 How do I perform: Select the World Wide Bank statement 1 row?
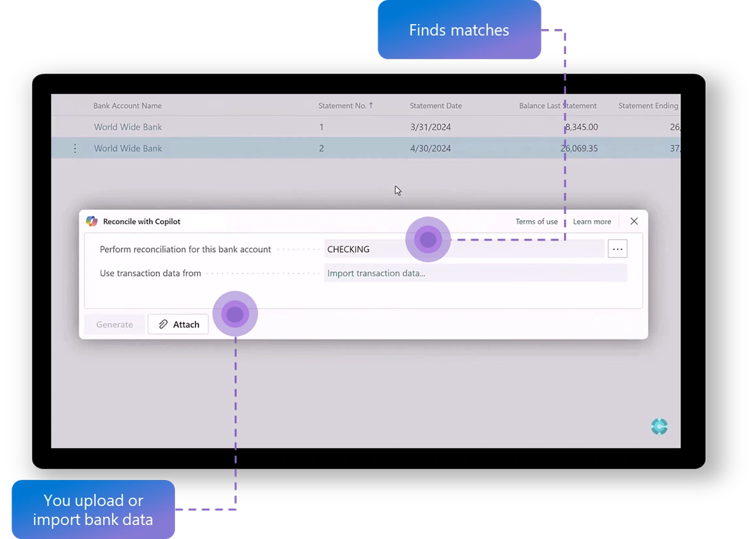click(252, 127)
